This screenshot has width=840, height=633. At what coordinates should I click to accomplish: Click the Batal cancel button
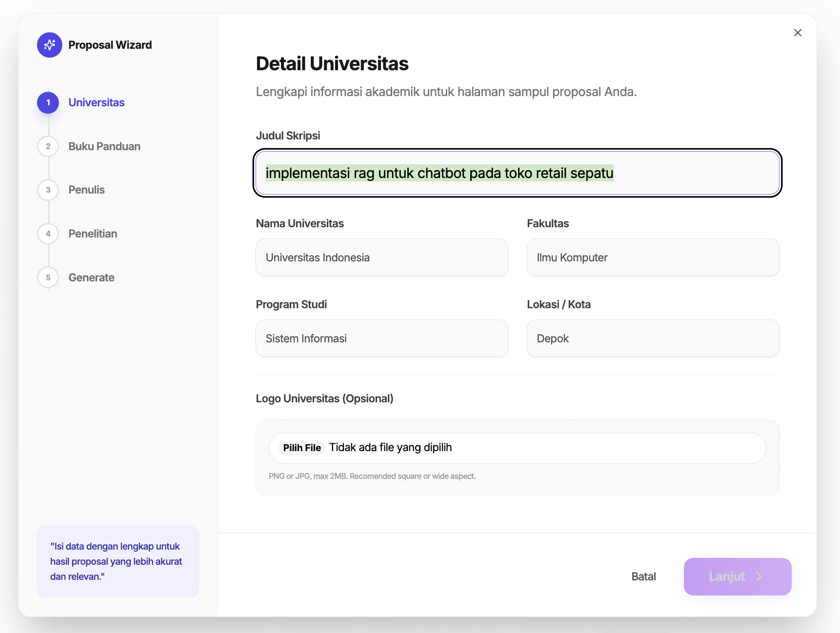(x=643, y=576)
